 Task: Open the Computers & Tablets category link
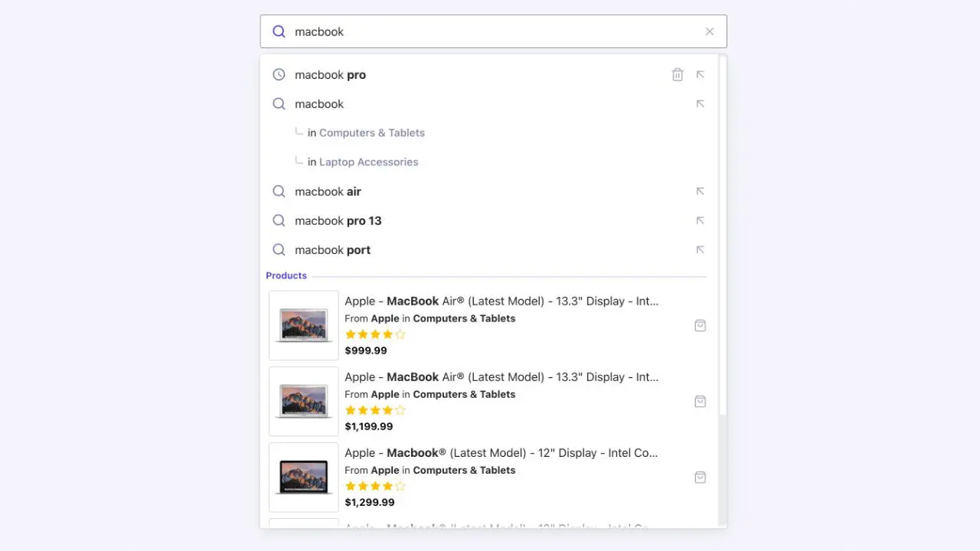point(371,132)
